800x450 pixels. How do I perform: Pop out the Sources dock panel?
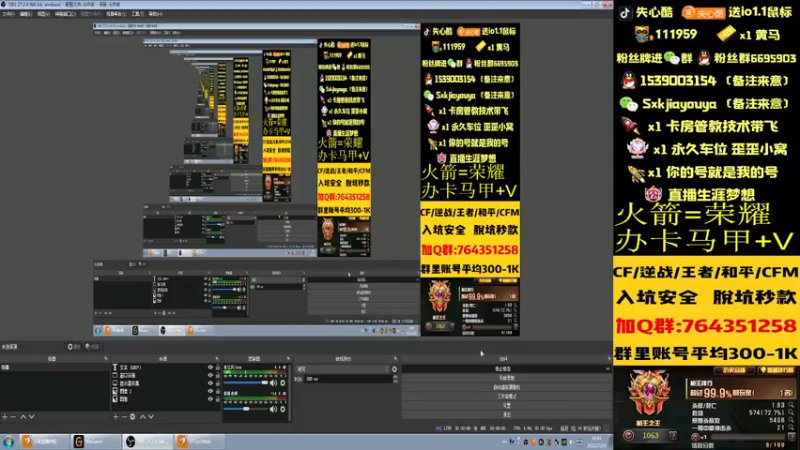click(x=217, y=359)
